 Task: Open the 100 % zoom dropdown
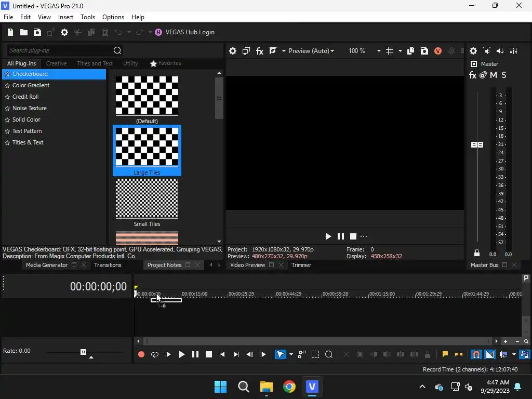[x=379, y=51]
